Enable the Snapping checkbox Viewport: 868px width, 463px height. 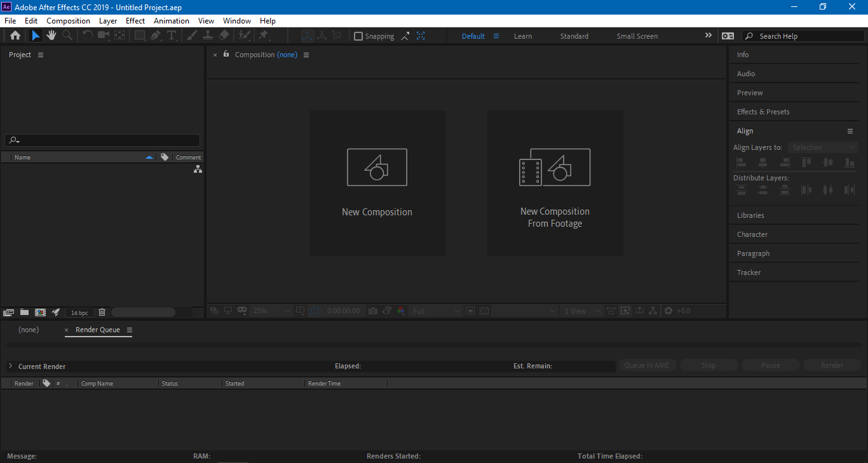[358, 36]
